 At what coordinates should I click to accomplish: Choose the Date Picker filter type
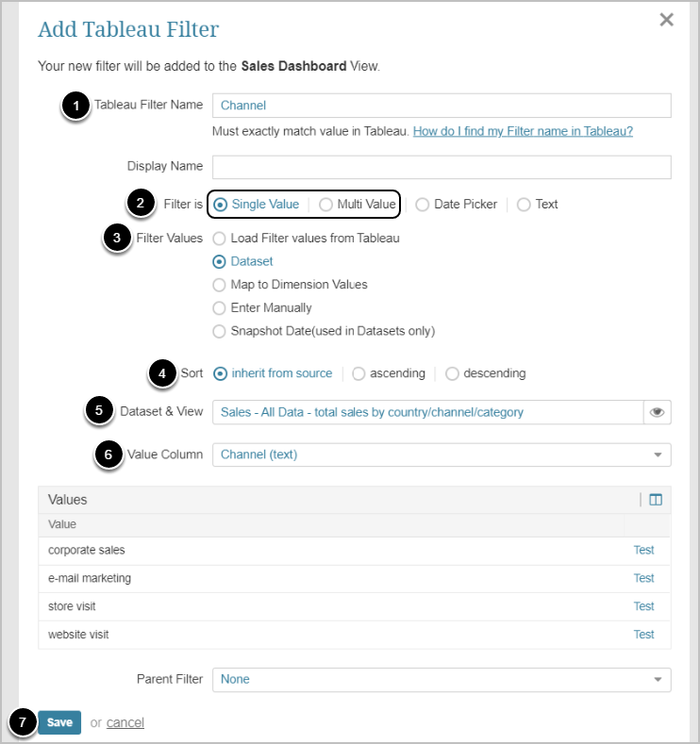423,204
